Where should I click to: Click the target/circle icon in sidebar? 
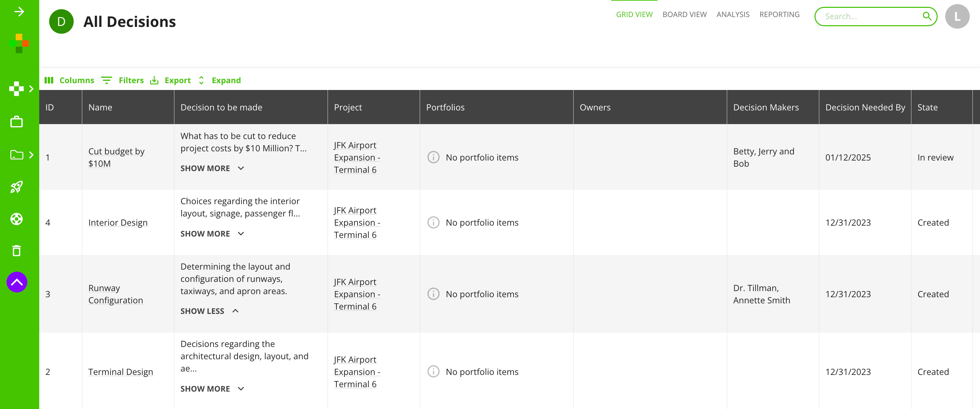[17, 218]
